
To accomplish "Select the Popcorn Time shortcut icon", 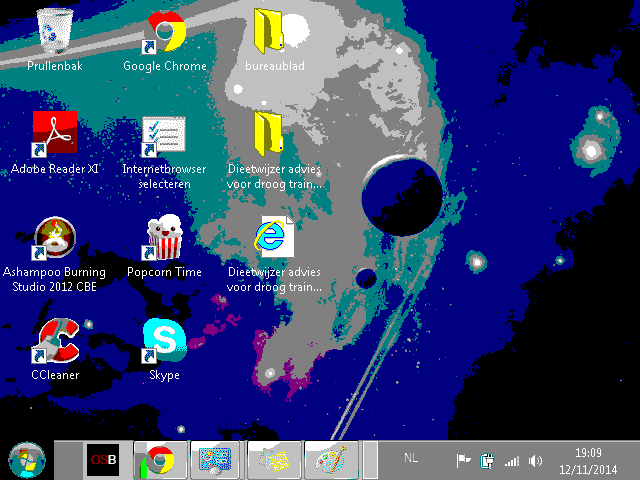I will [164, 238].
